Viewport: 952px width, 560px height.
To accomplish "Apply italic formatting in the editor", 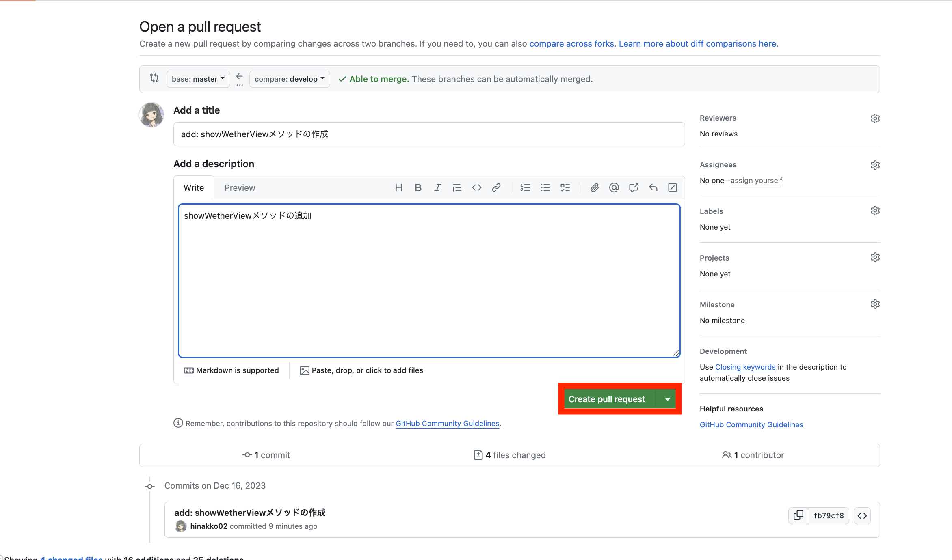I will pyautogui.click(x=437, y=187).
